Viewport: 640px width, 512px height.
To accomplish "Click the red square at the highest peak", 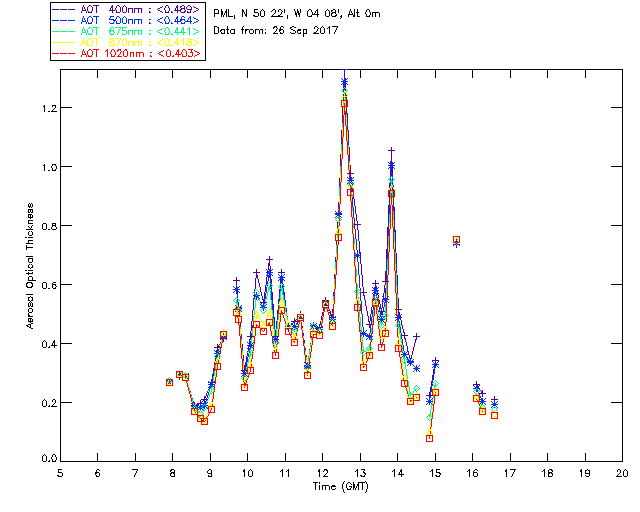I will (x=344, y=104).
